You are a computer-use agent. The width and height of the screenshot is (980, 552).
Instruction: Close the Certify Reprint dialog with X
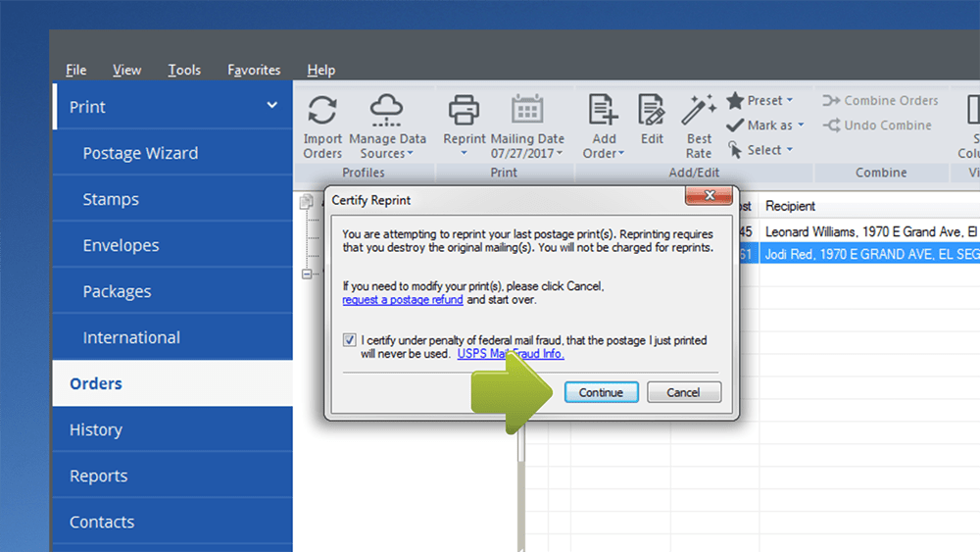coord(709,195)
